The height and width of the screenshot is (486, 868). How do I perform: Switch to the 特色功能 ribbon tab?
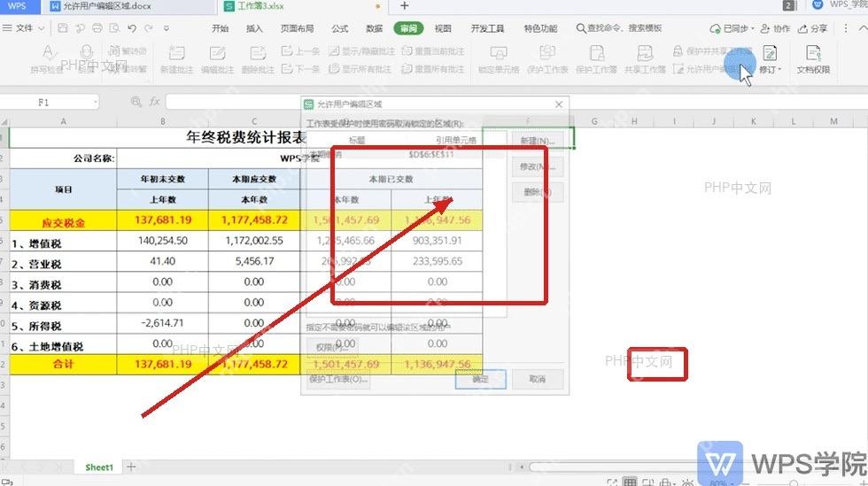pyautogui.click(x=540, y=28)
